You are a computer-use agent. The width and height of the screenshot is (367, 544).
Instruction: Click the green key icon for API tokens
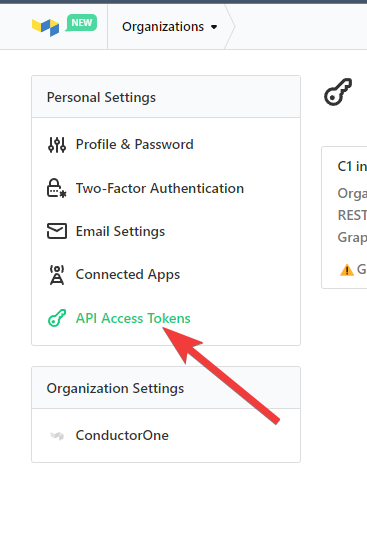coord(57,318)
